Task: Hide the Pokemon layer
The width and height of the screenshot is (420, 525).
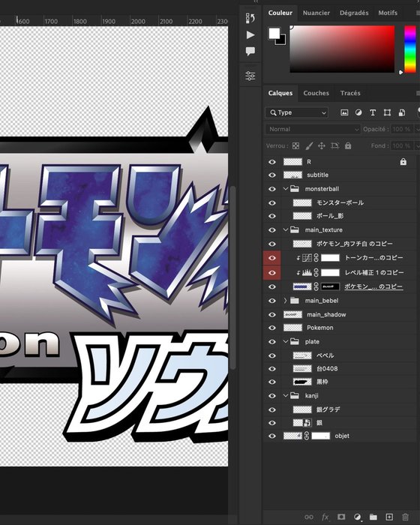Action: 272,328
